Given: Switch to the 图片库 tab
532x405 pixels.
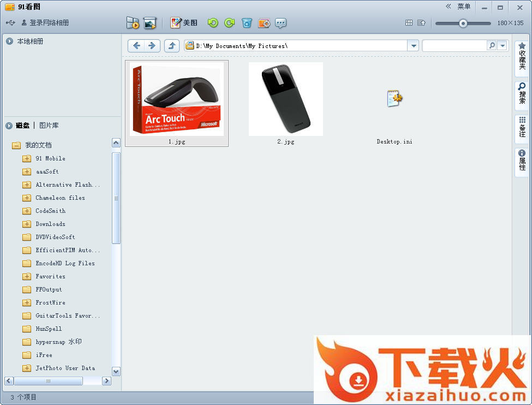Looking at the screenshot, I should 49,126.
